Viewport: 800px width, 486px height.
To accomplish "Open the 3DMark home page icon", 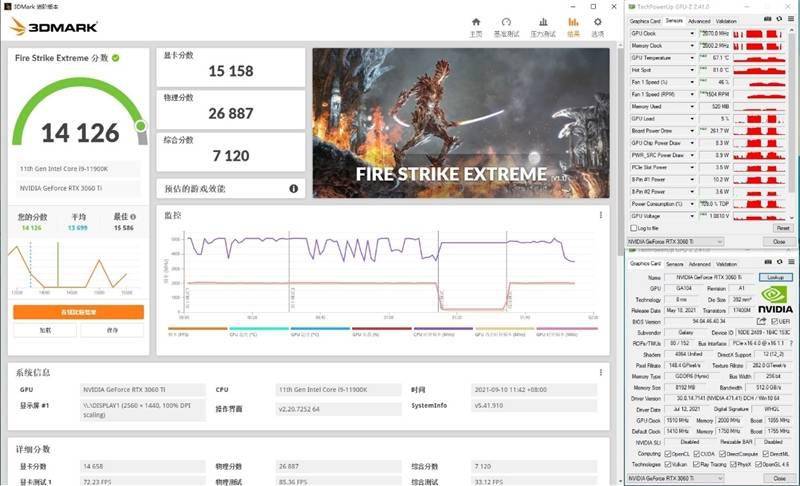I will click(x=476, y=22).
